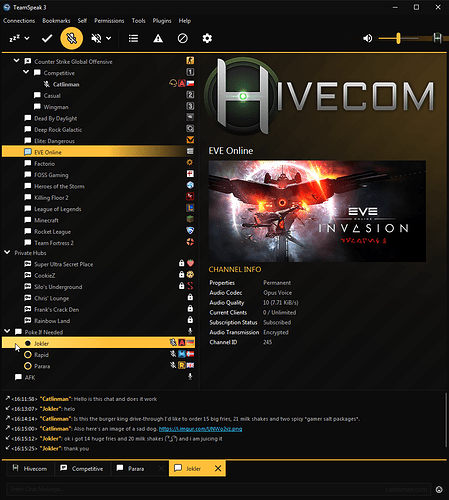Toggle the highlighted microphone mute button
The height and width of the screenshot is (500, 449).
[x=72, y=38]
